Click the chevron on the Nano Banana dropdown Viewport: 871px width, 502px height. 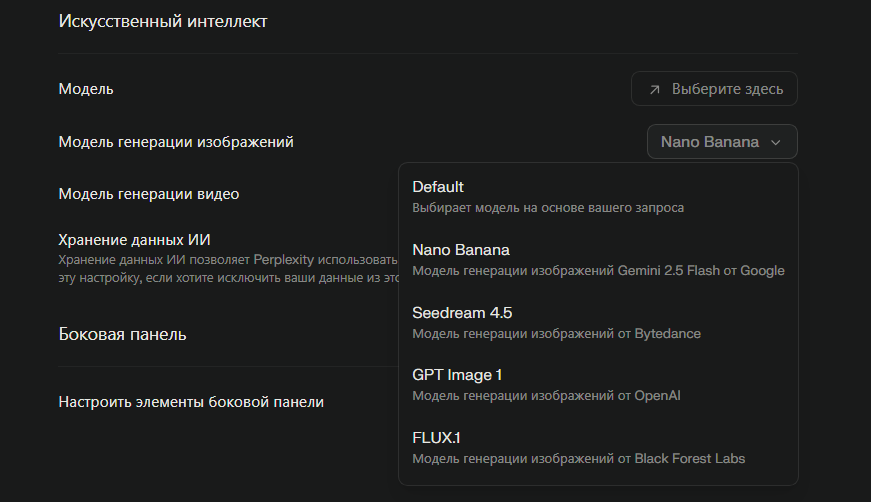(x=775, y=143)
